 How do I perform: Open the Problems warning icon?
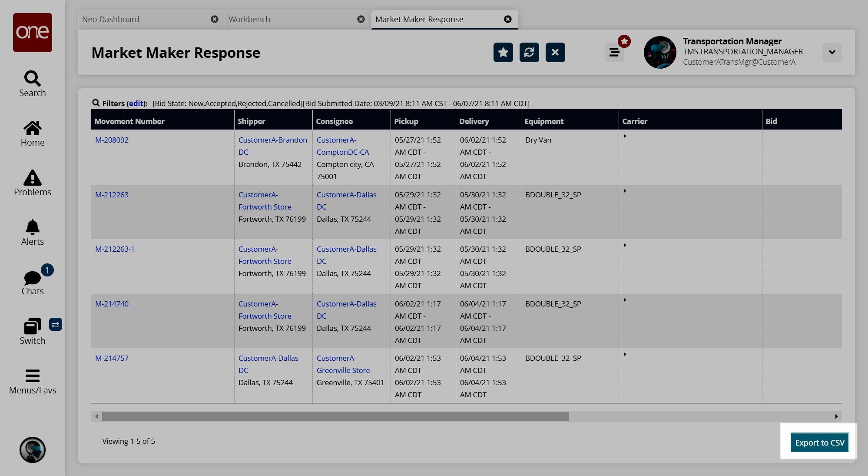(x=32, y=183)
